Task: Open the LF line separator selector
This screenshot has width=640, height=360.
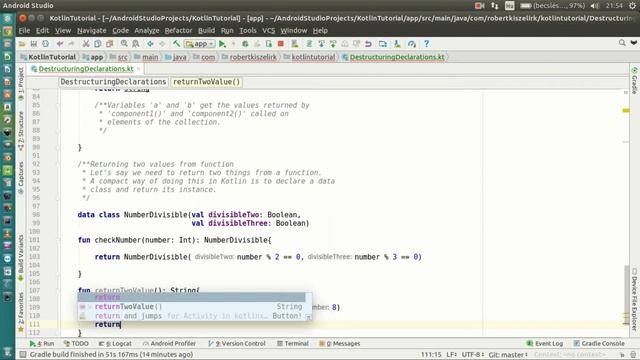Action: 451,355
